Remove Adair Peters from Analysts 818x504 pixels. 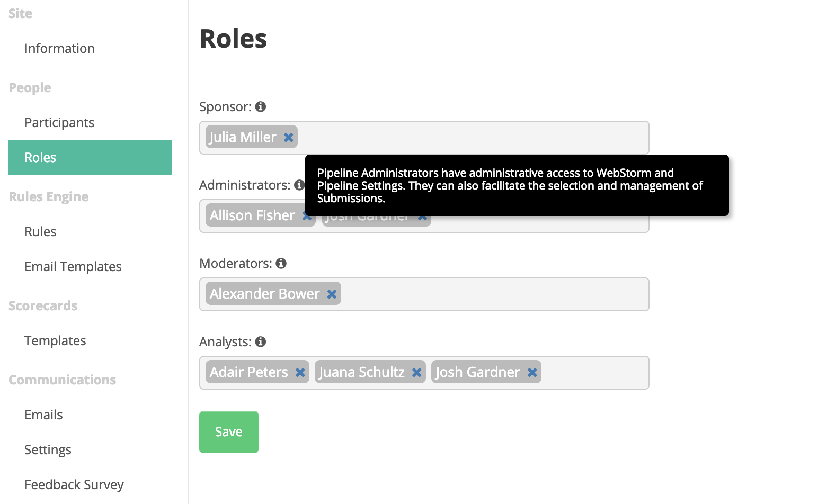[300, 372]
